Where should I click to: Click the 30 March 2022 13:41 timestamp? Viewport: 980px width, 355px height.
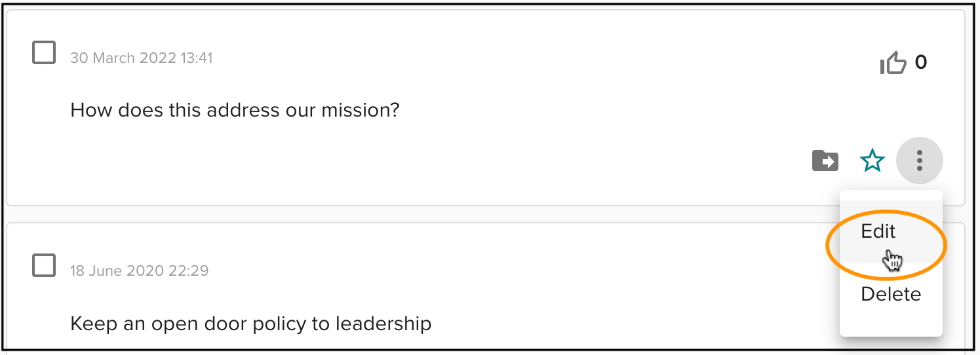tap(142, 58)
